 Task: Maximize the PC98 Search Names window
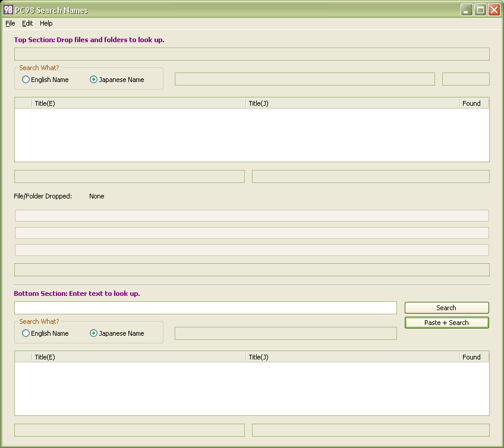tap(480, 10)
